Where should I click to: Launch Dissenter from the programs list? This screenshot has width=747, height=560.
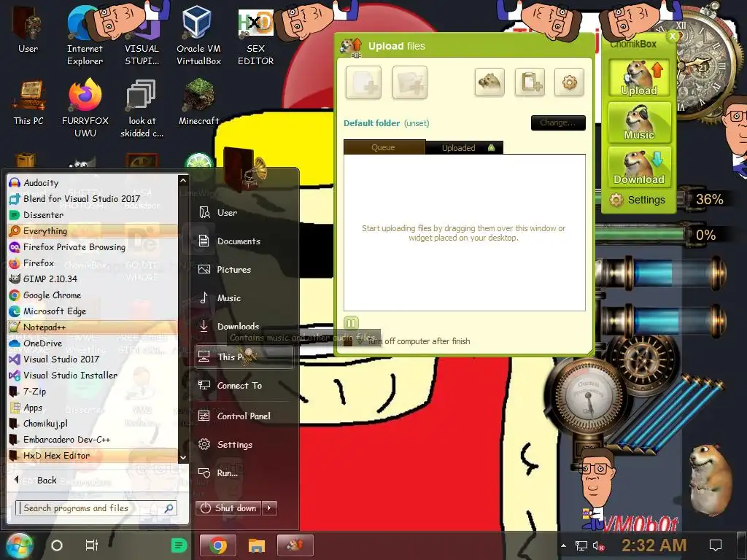[x=93, y=215]
